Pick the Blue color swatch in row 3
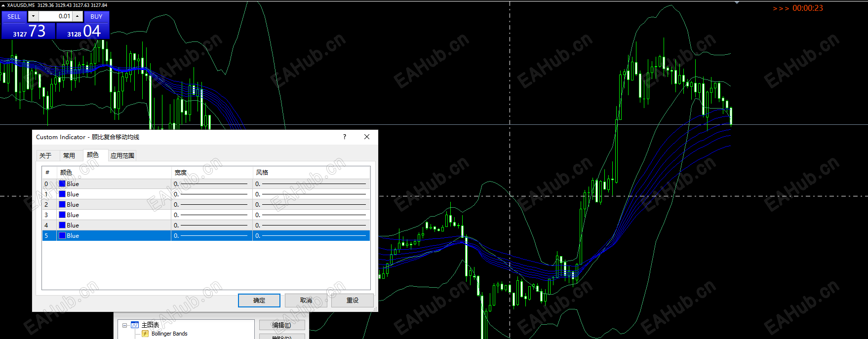Screen dimensions: 868x339 tap(62, 215)
